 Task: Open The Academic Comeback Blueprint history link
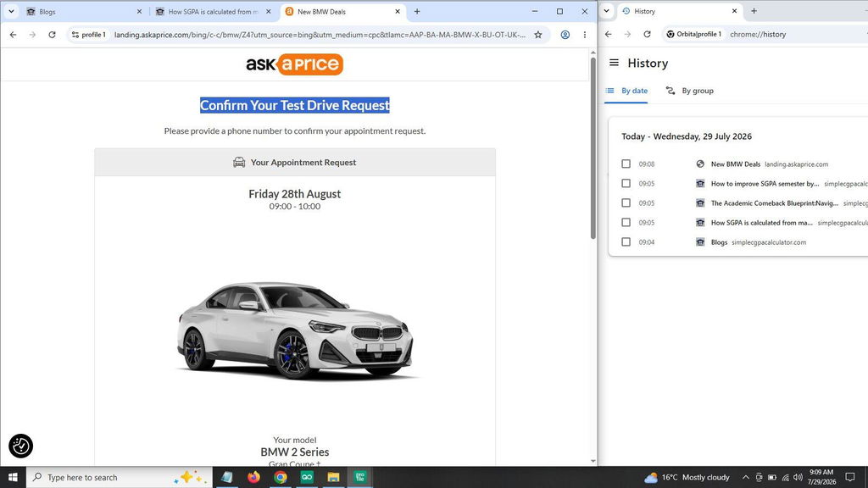click(775, 203)
